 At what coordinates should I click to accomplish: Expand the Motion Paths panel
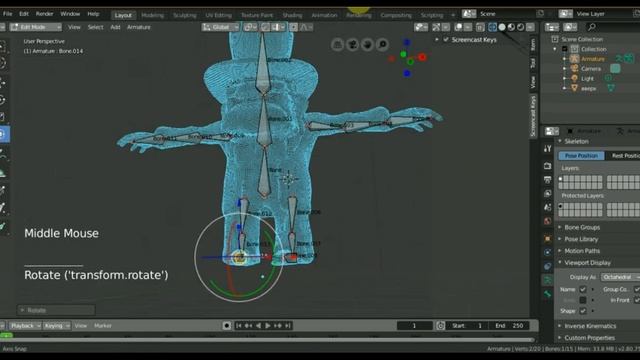click(x=582, y=251)
